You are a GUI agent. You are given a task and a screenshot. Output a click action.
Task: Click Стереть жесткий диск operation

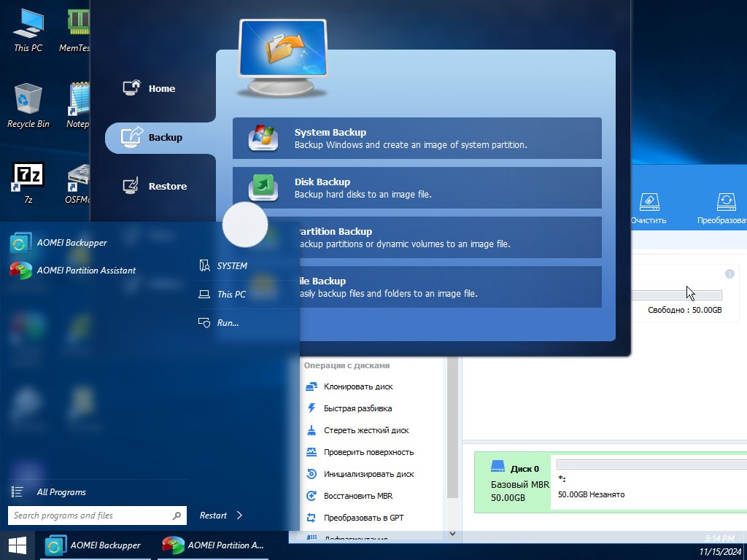pyautogui.click(x=366, y=430)
